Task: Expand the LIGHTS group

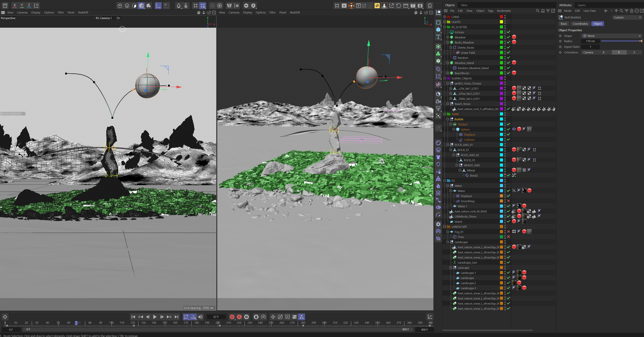Action: pos(445,22)
